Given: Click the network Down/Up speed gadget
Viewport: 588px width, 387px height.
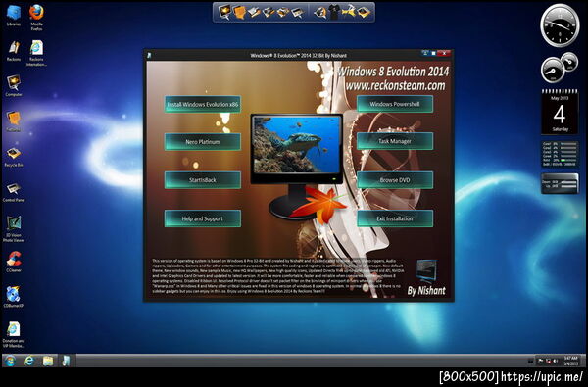Looking at the screenshot, I should 560,183.
